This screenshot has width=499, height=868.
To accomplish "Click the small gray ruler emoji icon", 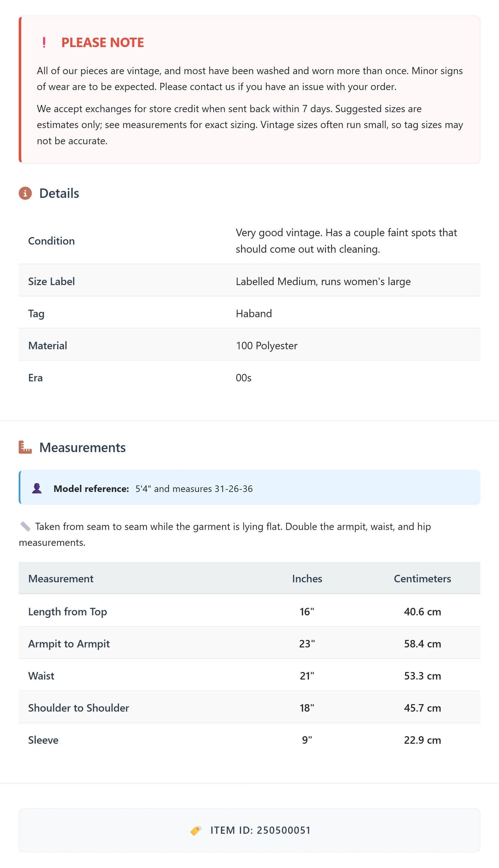I will point(25,526).
